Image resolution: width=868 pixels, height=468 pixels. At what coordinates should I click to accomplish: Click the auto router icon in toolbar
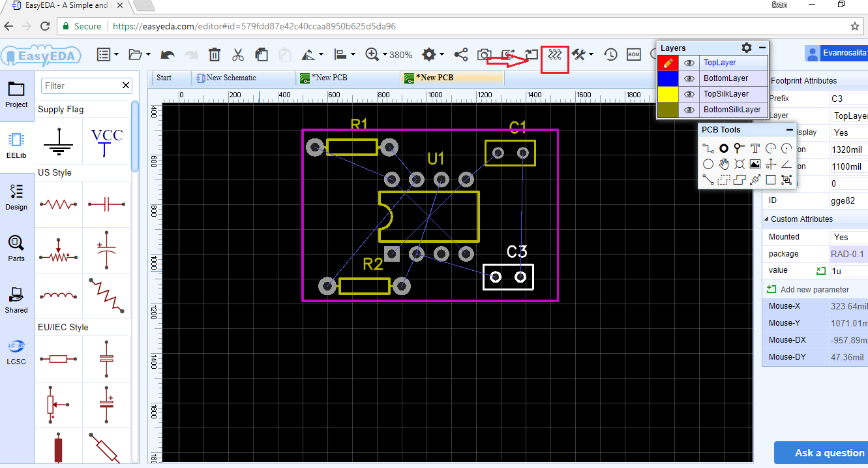555,55
